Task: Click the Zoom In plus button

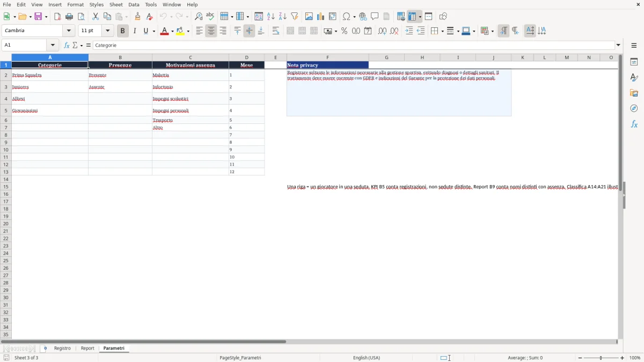Action: click(x=623, y=358)
